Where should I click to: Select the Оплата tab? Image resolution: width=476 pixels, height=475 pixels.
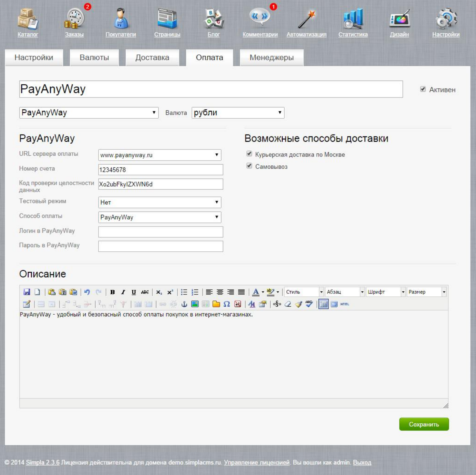pos(209,58)
